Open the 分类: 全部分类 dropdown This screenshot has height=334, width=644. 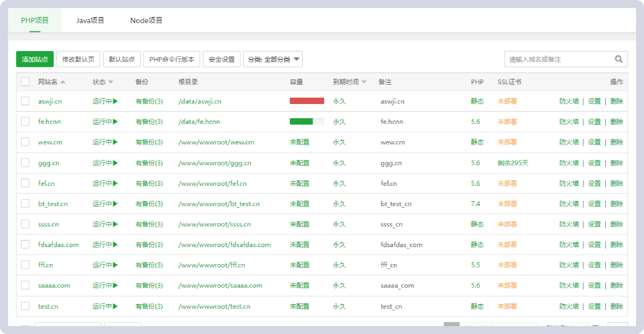point(273,59)
